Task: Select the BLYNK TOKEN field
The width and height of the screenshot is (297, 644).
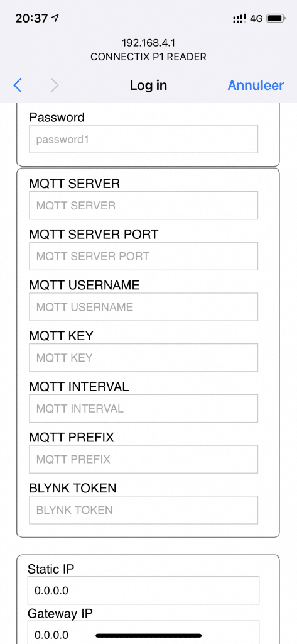Action: [144, 510]
